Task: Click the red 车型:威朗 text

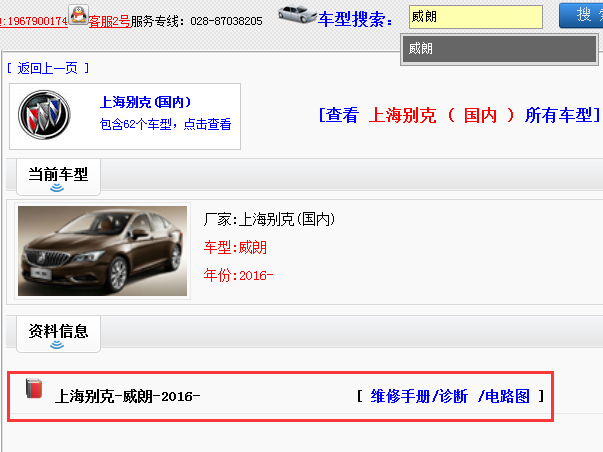Action: point(235,247)
